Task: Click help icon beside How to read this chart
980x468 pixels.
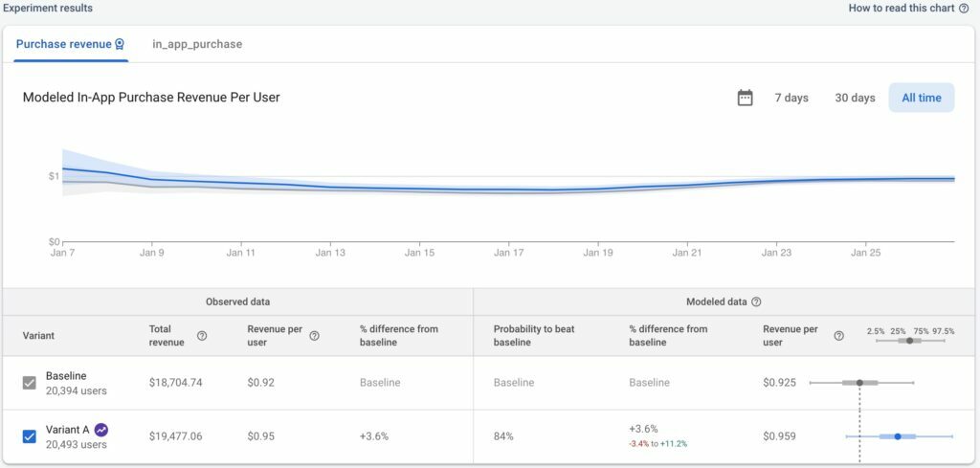Action: pos(964,9)
